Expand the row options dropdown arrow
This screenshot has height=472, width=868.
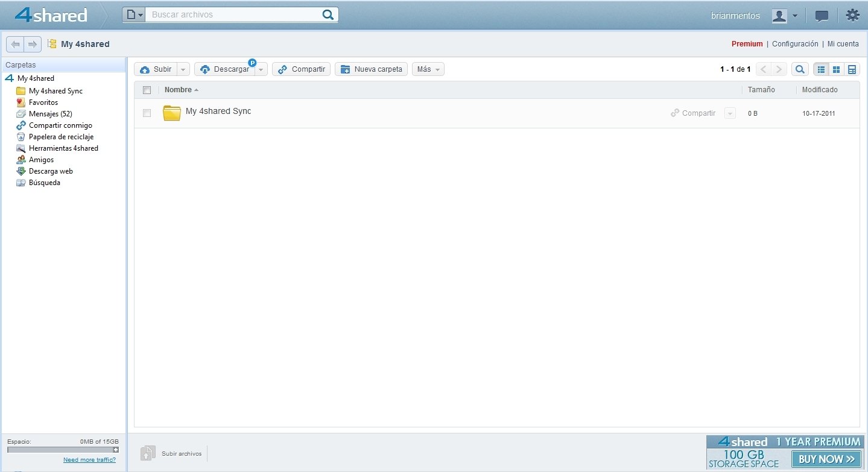pyautogui.click(x=730, y=113)
